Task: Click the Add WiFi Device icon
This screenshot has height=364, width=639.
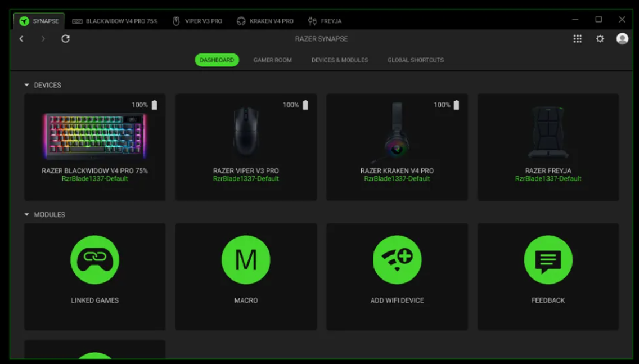Action: click(397, 260)
